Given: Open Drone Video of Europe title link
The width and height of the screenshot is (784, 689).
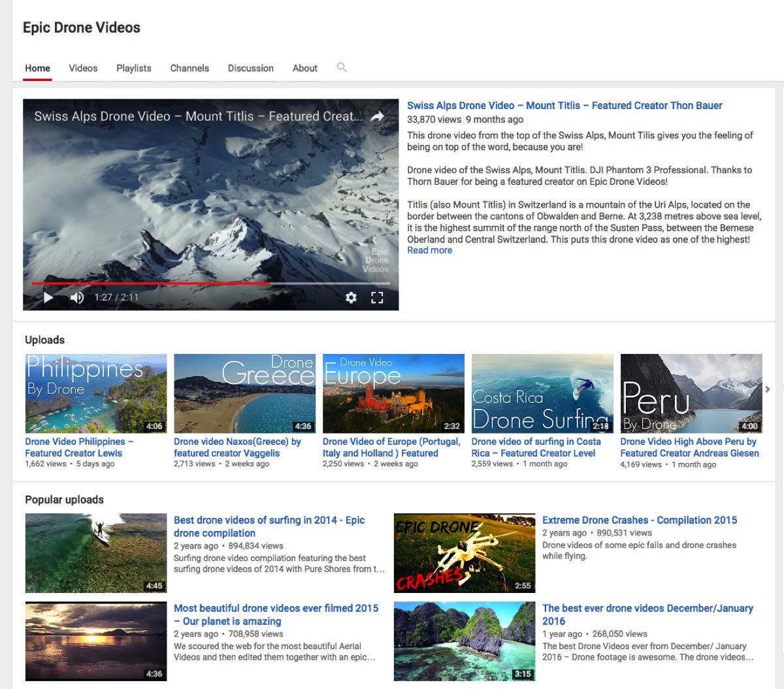Looking at the screenshot, I should pos(391,447).
